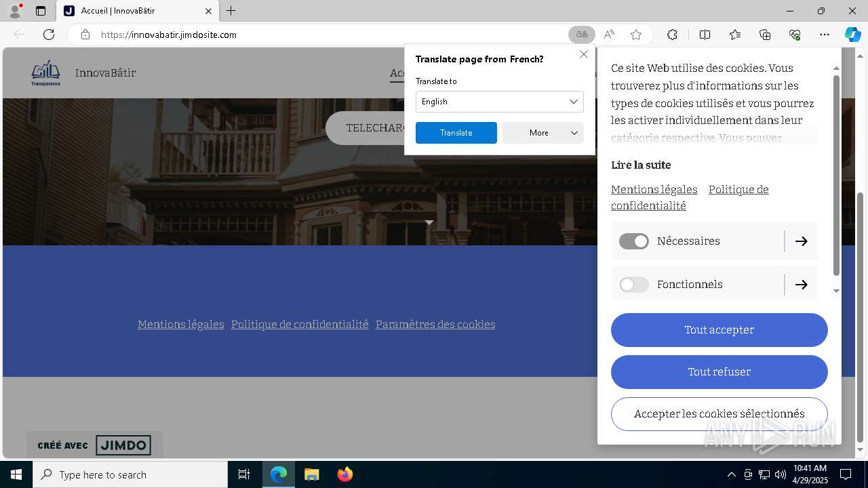The image size is (868, 488).
Task: Enable the Fonctionnels cookies switch
Action: coord(634,285)
